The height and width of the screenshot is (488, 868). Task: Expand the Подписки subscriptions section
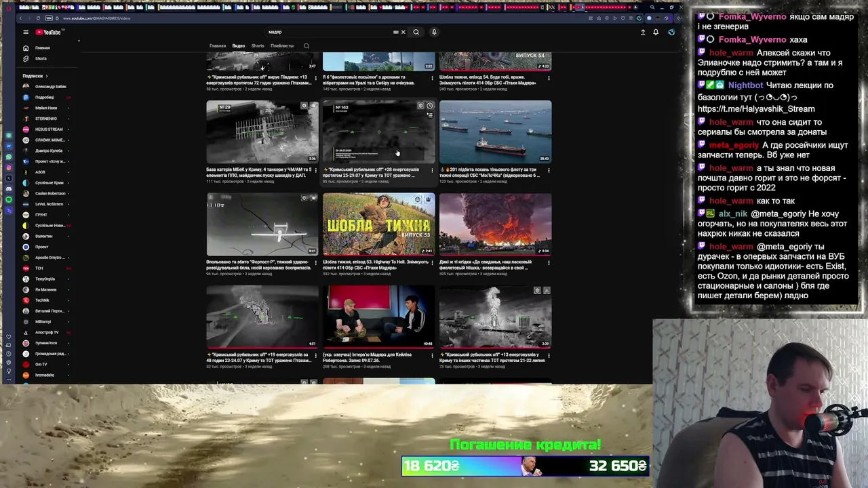click(x=34, y=76)
